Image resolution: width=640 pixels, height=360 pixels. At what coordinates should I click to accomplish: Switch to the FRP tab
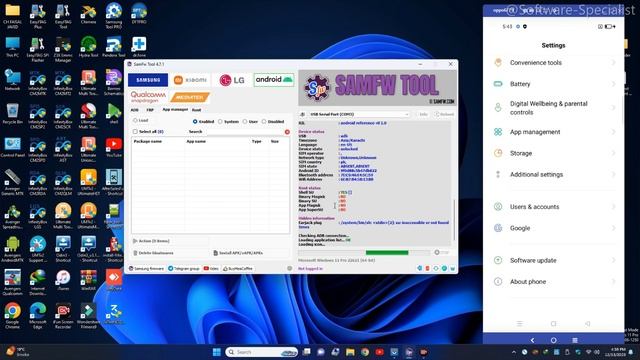pos(150,110)
